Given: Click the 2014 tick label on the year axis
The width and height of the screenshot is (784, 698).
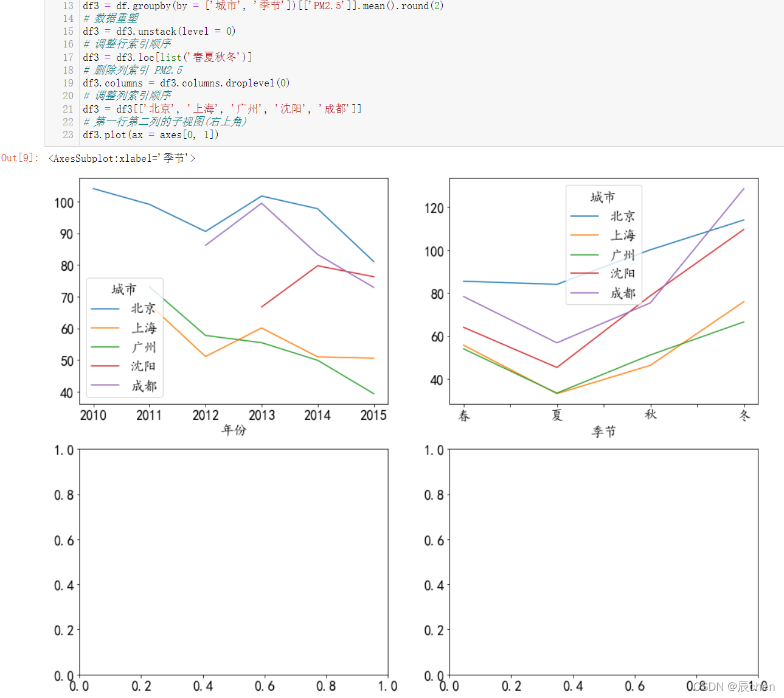Looking at the screenshot, I should [317, 415].
